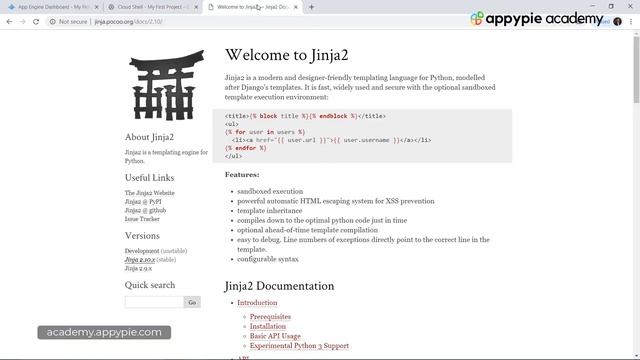640x360 pixels.
Task: Switch to the Cloud Shell tab
Action: coord(152,7)
